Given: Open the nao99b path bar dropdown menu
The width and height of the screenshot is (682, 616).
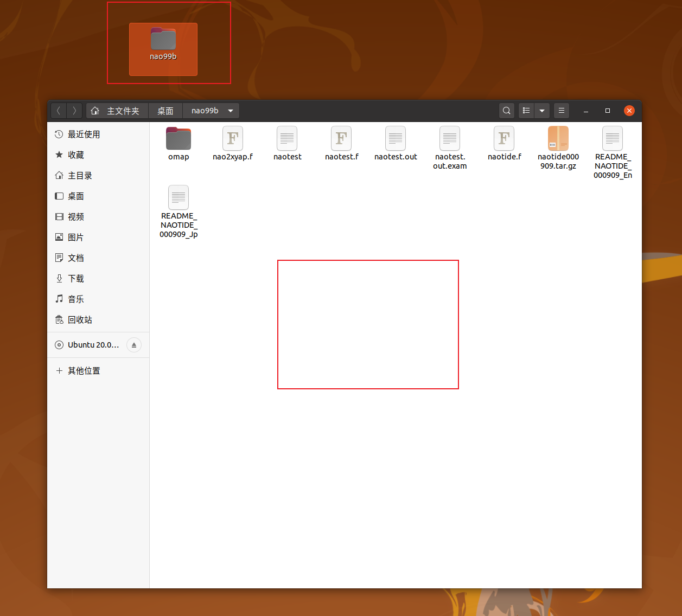Looking at the screenshot, I should click(x=231, y=111).
